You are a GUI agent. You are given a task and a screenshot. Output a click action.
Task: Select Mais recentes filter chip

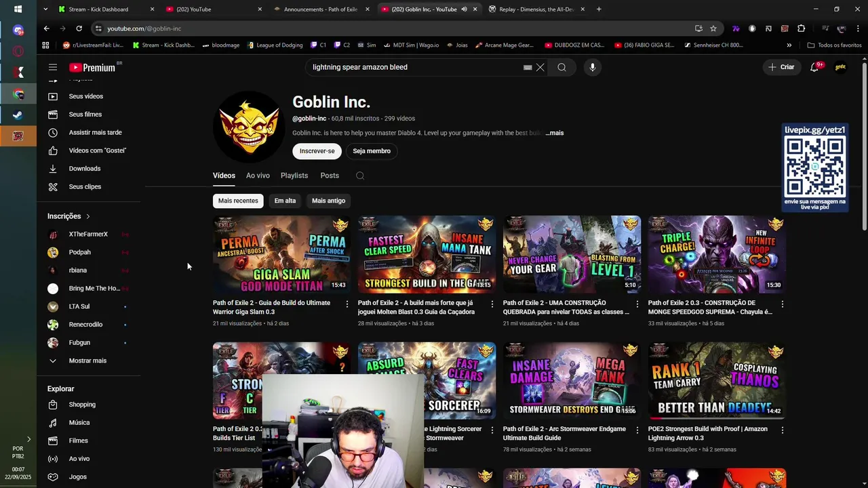[238, 201]
